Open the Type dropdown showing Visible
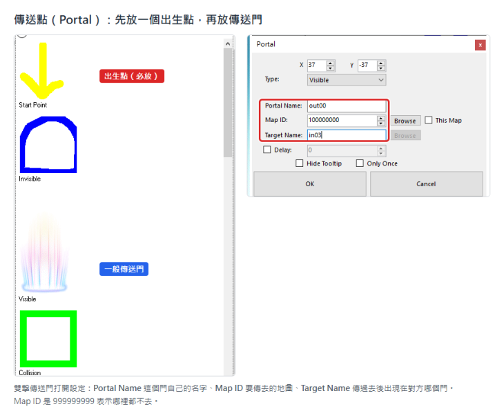The image size is (504, 420). pyautogui.click(x=347, y=79)
